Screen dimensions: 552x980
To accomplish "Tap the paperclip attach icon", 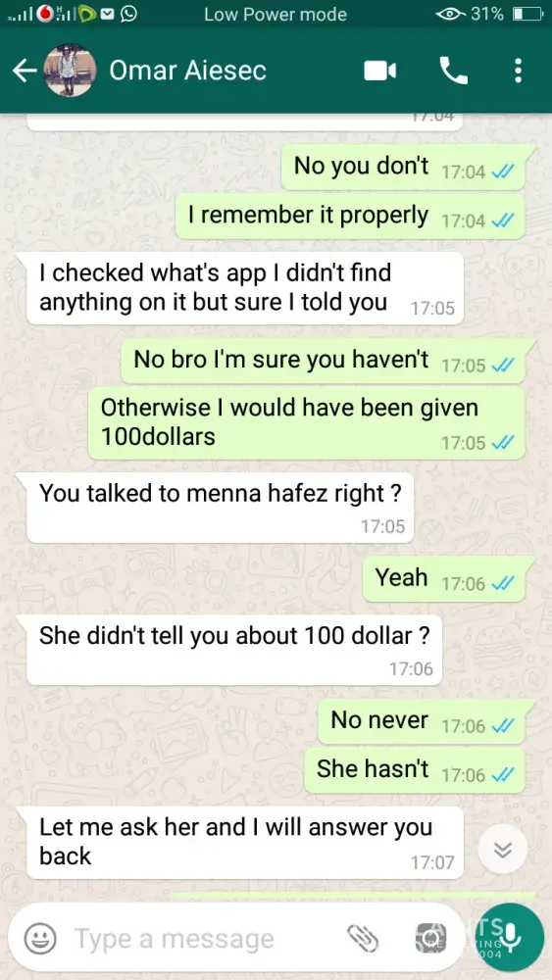I will click(363, 938).
